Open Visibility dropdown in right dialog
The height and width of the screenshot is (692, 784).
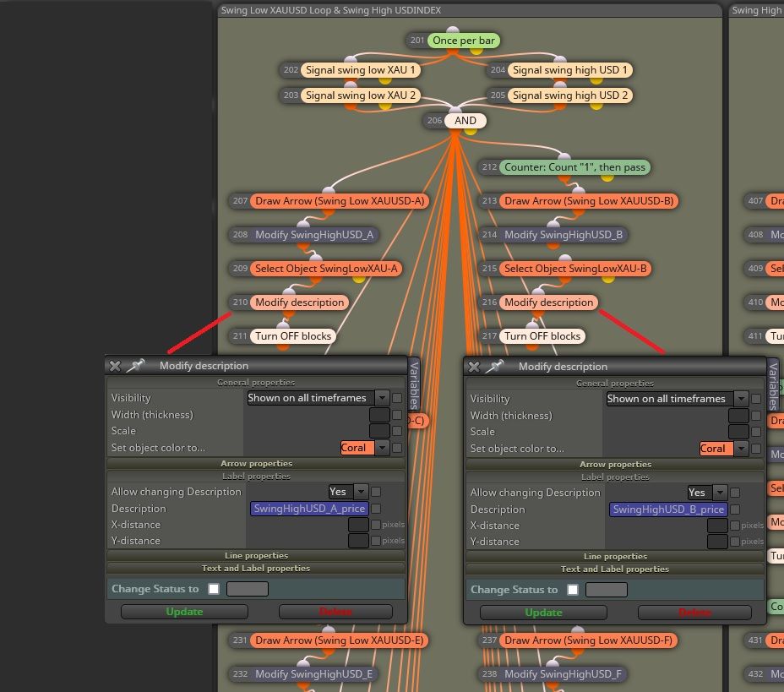741,399
